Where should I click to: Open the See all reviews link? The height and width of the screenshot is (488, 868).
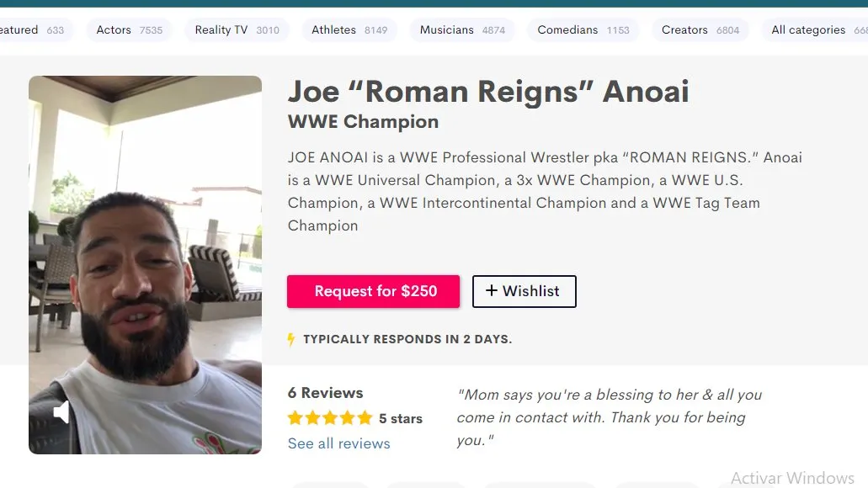(338, 443)
